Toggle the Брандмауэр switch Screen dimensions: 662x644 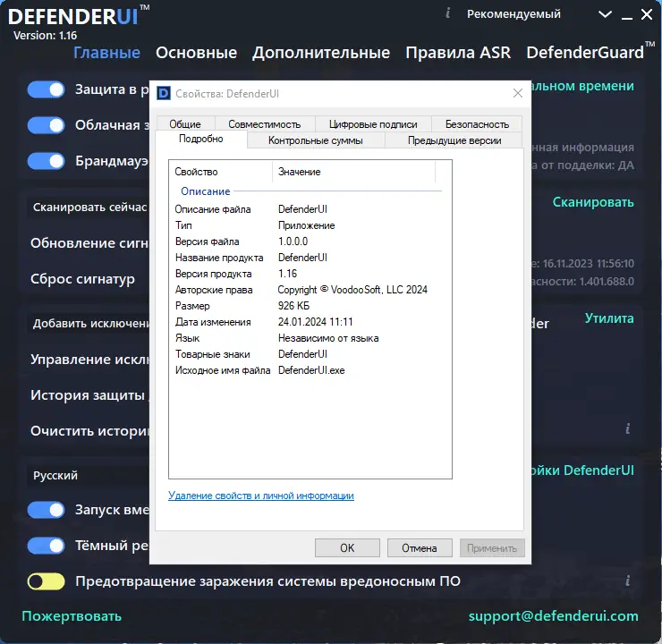(46, 161)
